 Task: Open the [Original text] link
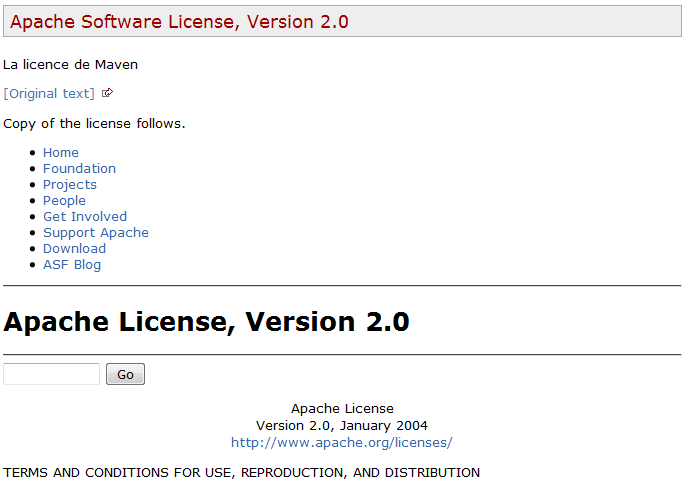[x=50, y=93]
